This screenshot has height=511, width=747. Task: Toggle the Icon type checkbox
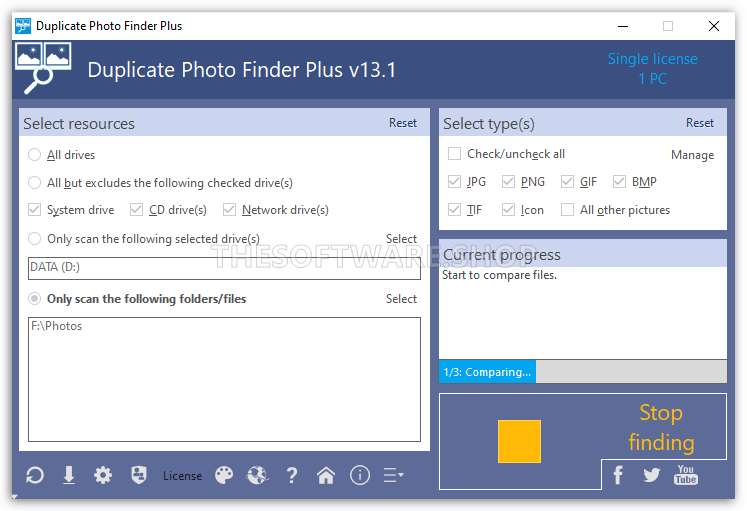click(x=508, y=210)
